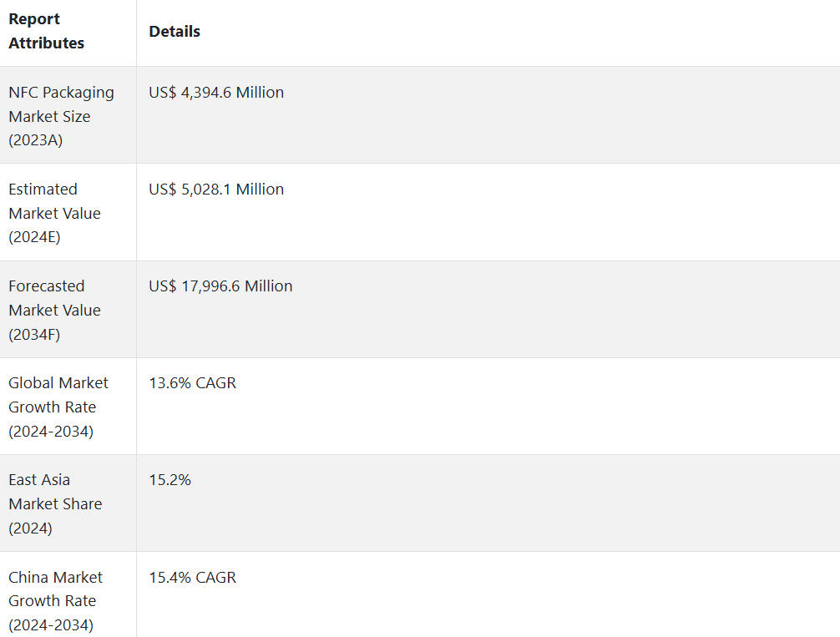This screenshot has height=637, width=840.
Task: Select the "China Market Growth Rate" cell
Action: (55, 600)
